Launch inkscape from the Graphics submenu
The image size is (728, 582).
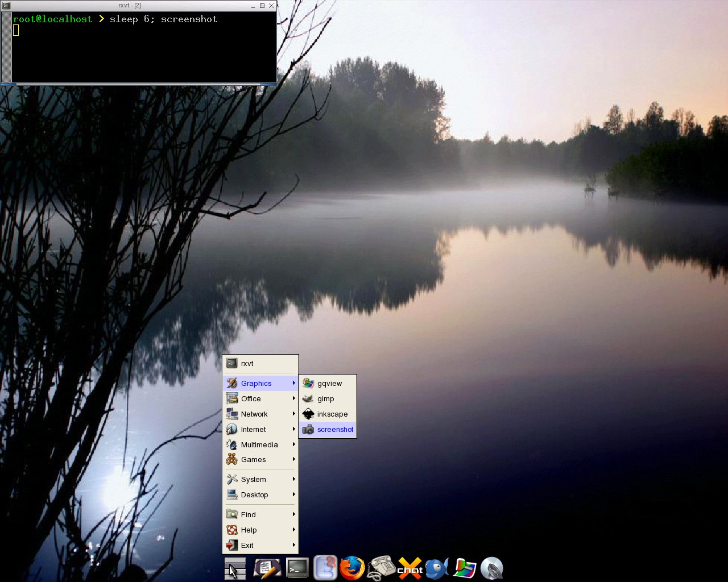point(328,414)
